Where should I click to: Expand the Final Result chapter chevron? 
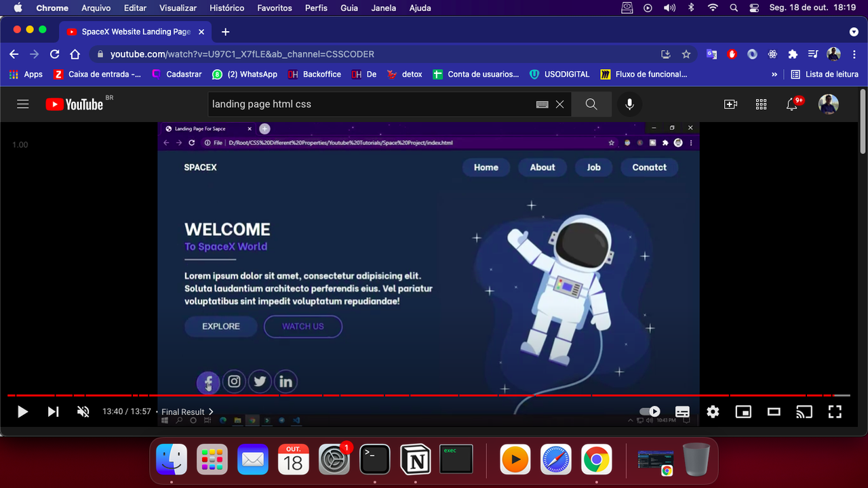(x=211, y=411)
